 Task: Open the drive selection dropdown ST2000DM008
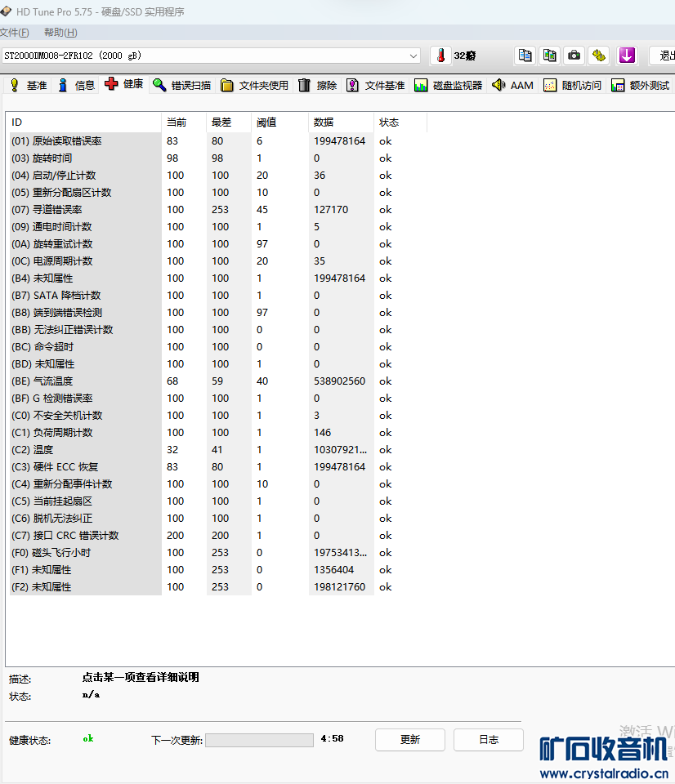pyautogui.click(x=211, y=56)
